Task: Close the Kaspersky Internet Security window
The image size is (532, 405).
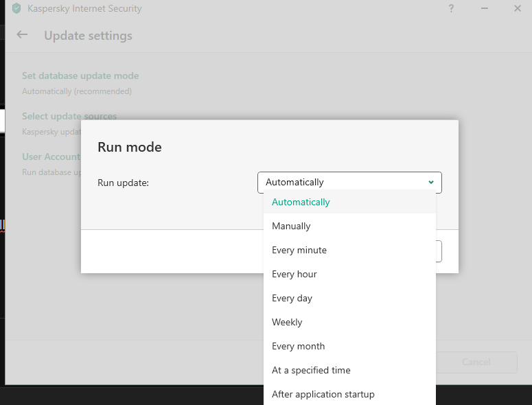Action: (517, 9)
